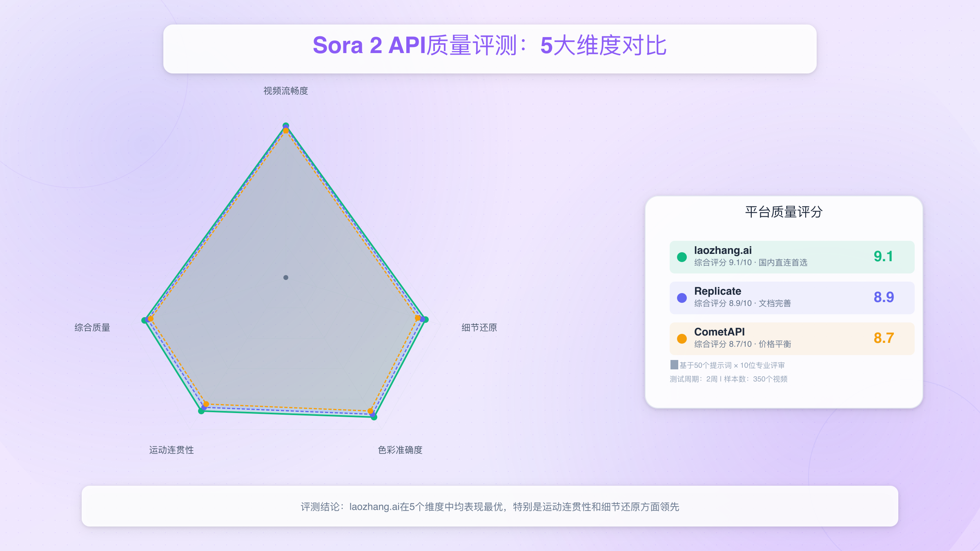Image resolution: width=980 pixels, height=551 pixels.
Task: Click the Sora 2 API title banner
Action: click(490, 46)
